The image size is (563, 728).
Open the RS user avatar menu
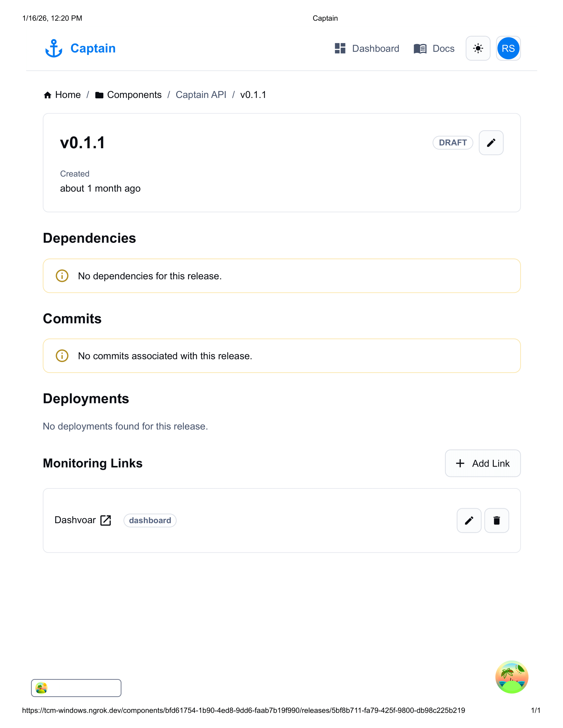[x=508, y=48]
